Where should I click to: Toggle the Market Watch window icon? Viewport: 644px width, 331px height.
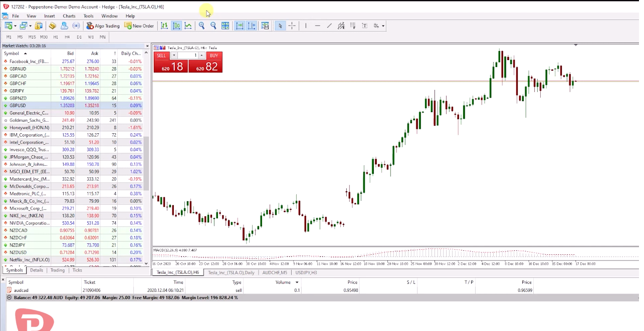[39, 26]
